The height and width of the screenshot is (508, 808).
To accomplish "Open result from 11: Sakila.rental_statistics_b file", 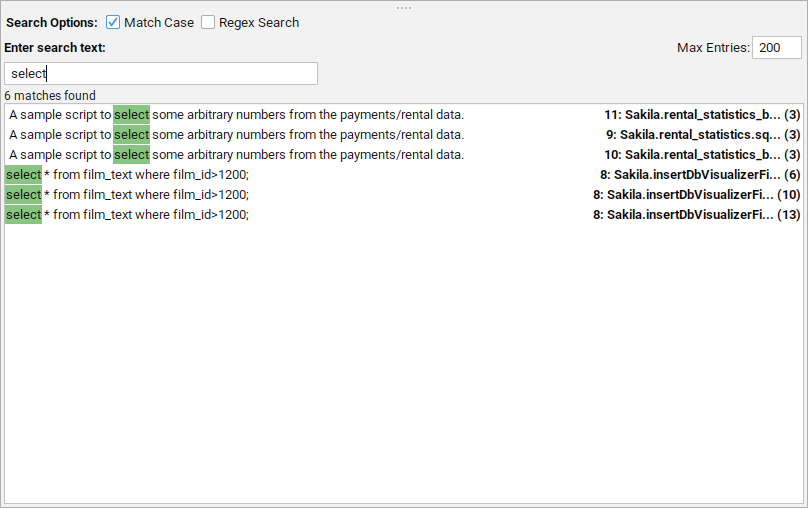I will click(692, 115).
